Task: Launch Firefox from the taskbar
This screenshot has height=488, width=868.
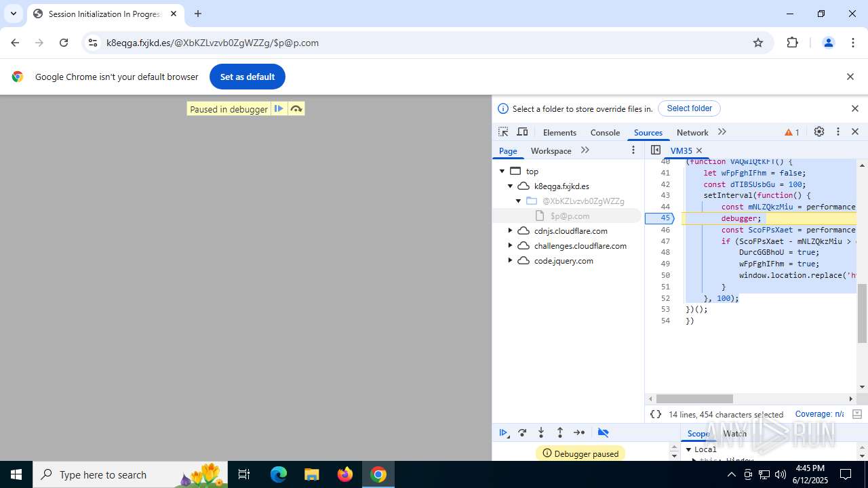Action: 345,474
